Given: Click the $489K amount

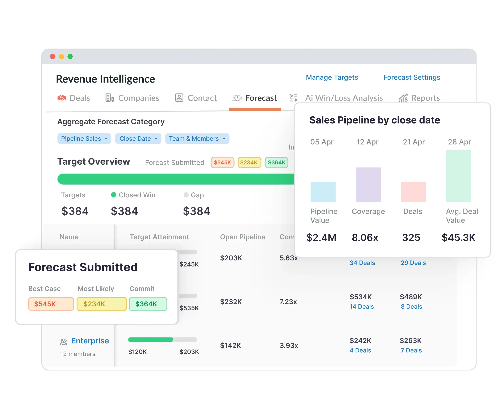Looking at the screenshot, I should (411, 297).
